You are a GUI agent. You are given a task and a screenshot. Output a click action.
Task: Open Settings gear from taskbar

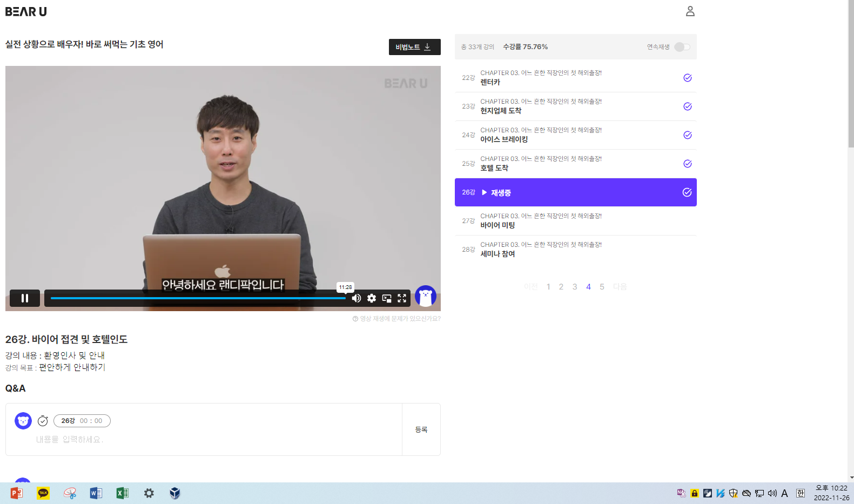(x=149, y=493)
